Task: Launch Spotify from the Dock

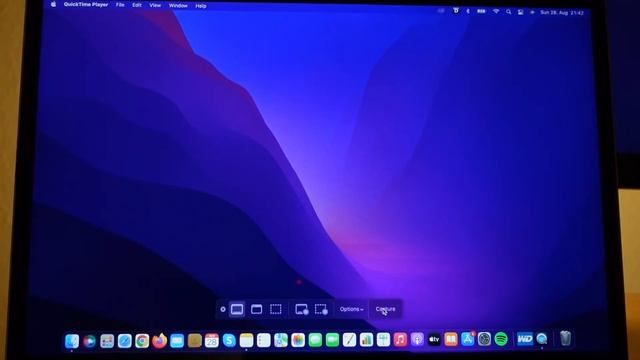Action: tap(501, 339)
